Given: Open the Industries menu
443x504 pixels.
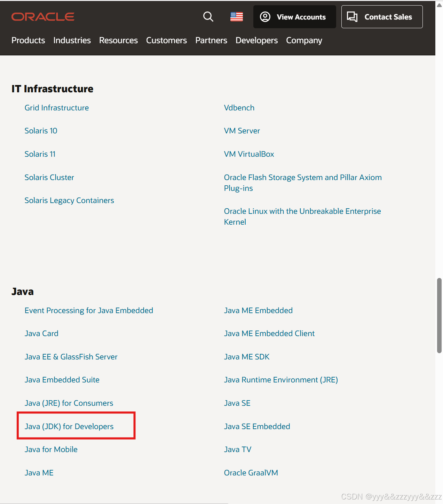Looking at the screenshot, I should 72,40.
